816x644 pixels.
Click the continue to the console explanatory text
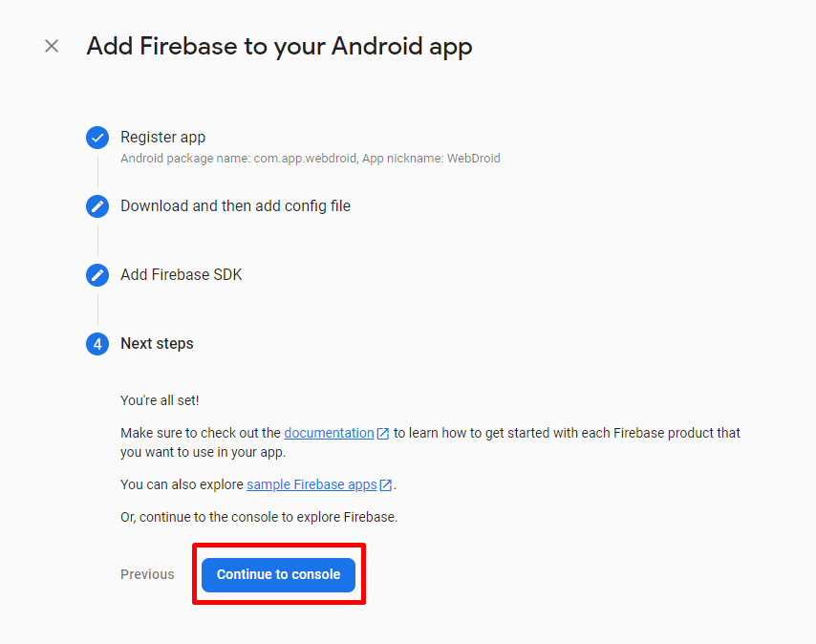pyautogui.click(x=259, y=517)
